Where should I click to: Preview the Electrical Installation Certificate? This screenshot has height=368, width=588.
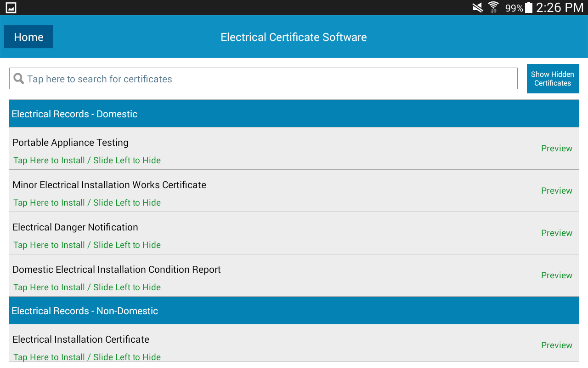click(x=556, y=345)
